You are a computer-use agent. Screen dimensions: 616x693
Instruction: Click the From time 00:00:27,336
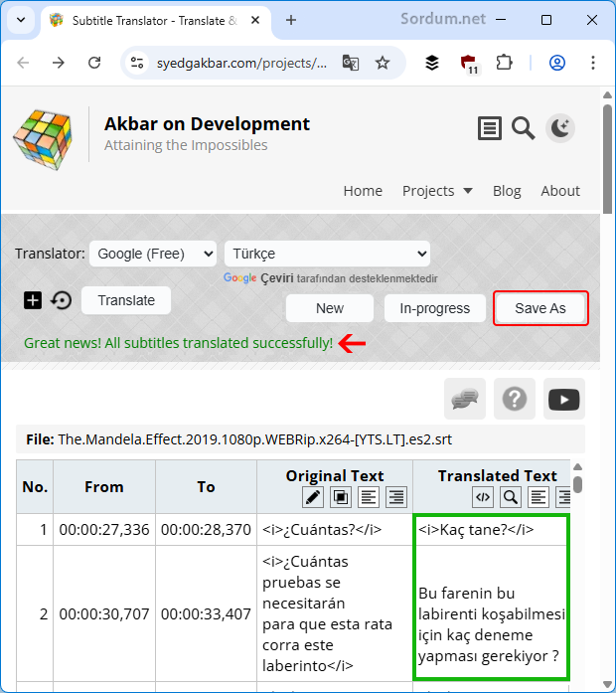point(104,530)
